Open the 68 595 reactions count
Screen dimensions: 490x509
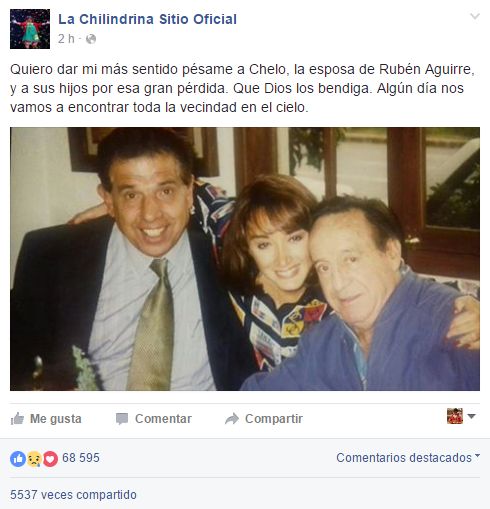[81, 458]
